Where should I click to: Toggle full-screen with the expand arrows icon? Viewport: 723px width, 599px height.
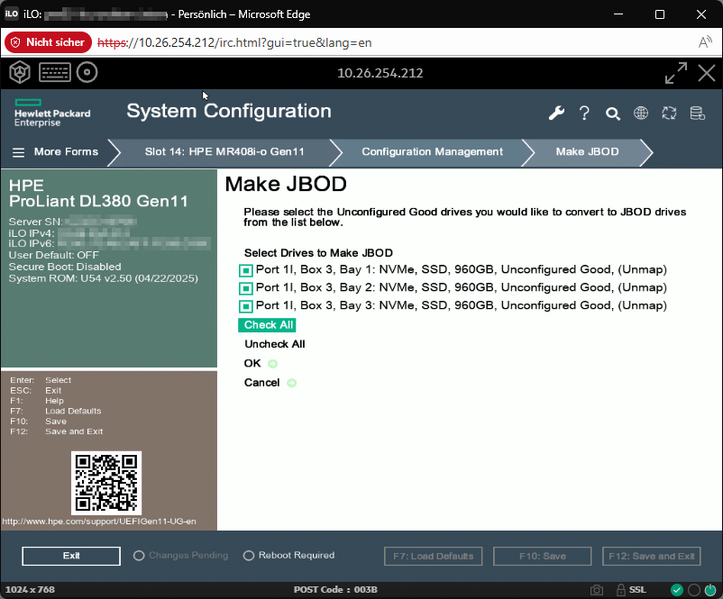676,73
